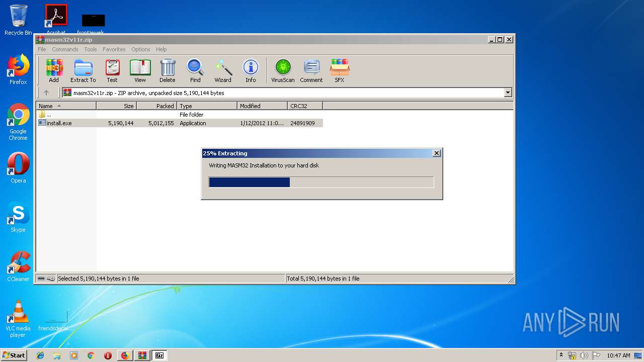Open the Help menu
The height and width of the screenshot is (362, 644).
point(161,49)
